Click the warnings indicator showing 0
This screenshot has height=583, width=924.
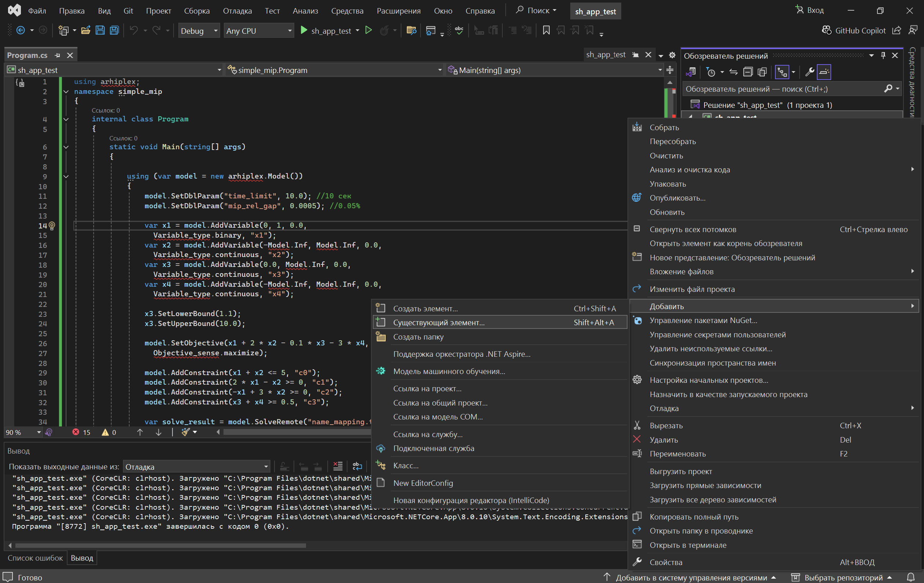(109, 432)
